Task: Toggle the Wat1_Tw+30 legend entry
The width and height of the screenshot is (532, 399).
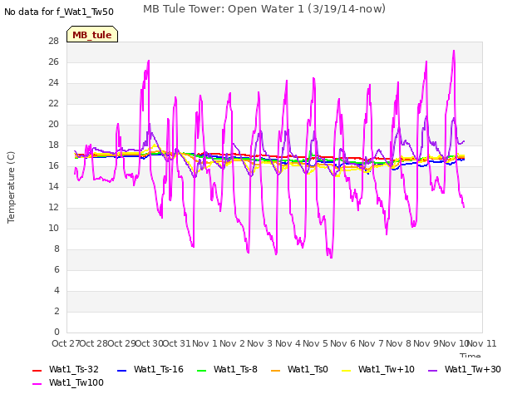Action: tap(465, 369)
